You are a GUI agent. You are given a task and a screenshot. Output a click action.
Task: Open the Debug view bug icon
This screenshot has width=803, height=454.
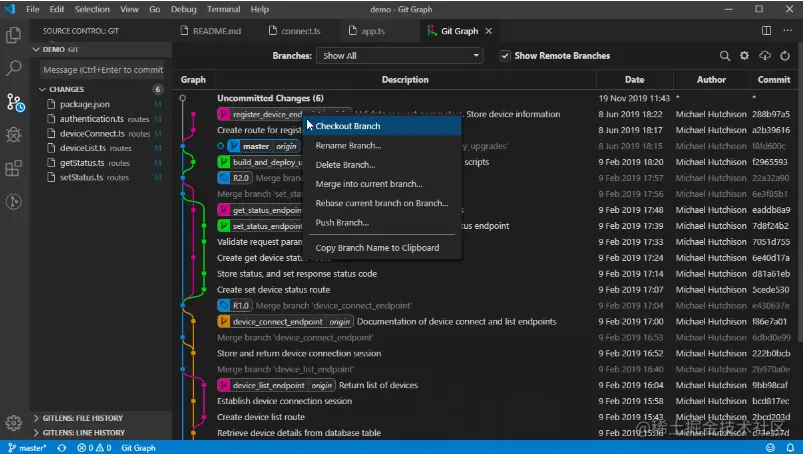click(14, 135)
